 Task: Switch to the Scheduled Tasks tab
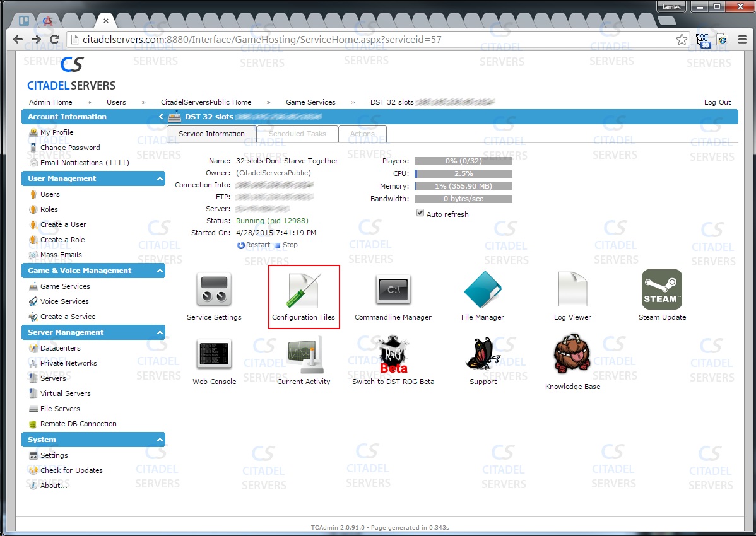(x=297, y=134)
